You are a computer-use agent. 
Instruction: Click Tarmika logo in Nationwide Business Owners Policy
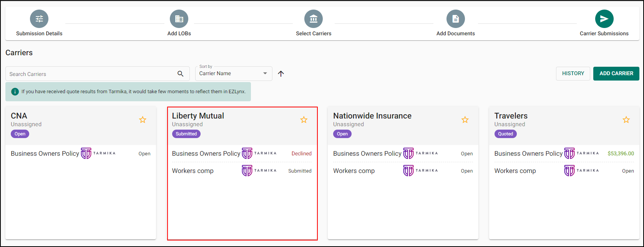[420, 153]
